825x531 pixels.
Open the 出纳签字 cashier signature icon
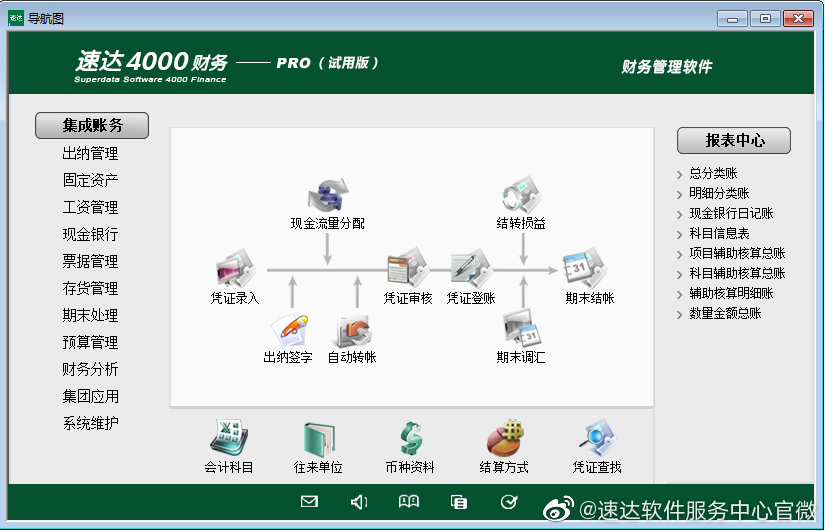tap(289, 329)
